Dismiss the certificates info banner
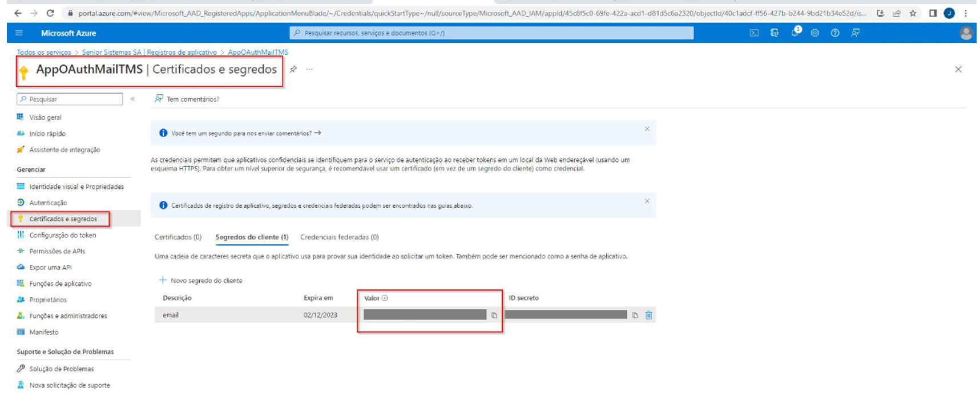Image resolution: width=980 pixels, height=404 pixels. (647, 201)
